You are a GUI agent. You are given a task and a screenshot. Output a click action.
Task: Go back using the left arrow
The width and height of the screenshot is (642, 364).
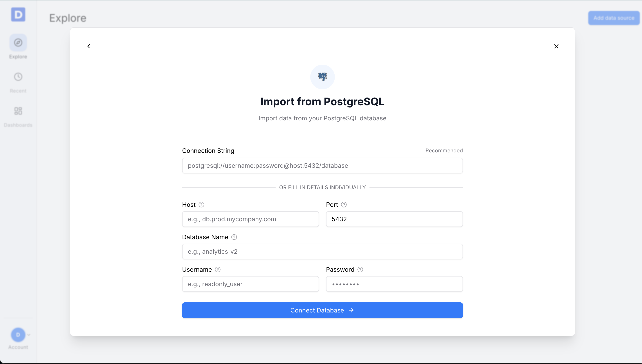click(89, 46)
